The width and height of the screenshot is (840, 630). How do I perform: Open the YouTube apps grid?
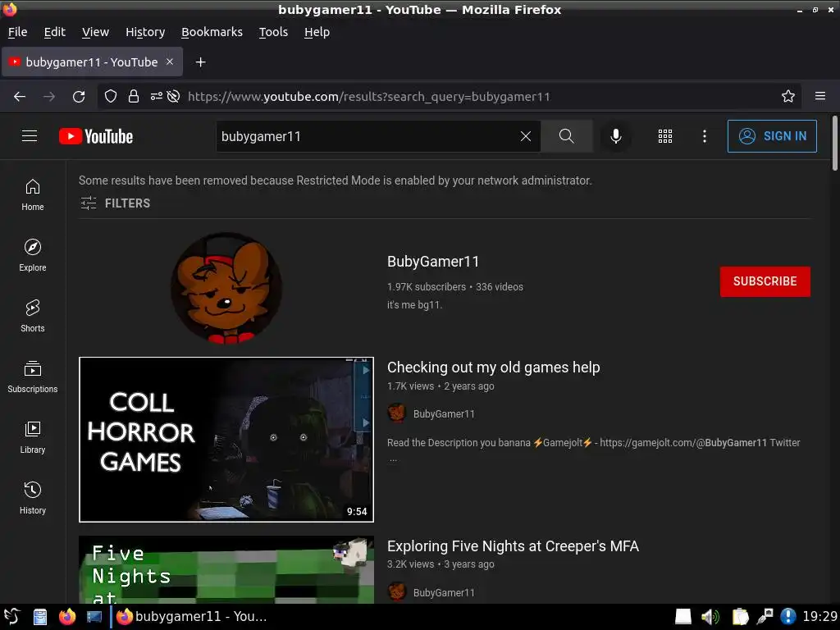(664, 136)
